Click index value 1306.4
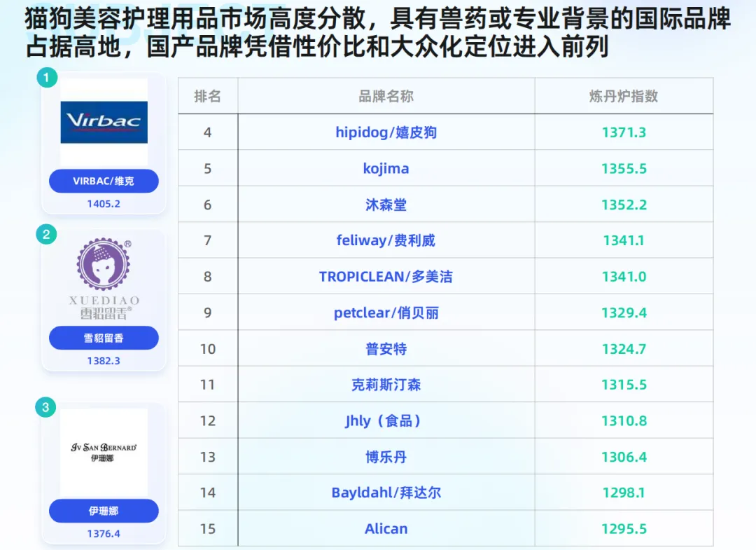Viewport: 756px width, 550px height. tap(624, 457)
